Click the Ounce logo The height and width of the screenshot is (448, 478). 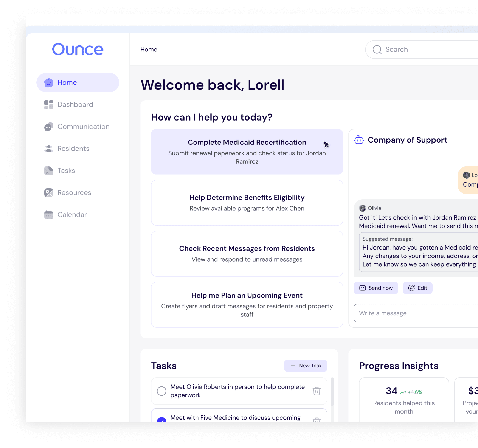point(78,49)
